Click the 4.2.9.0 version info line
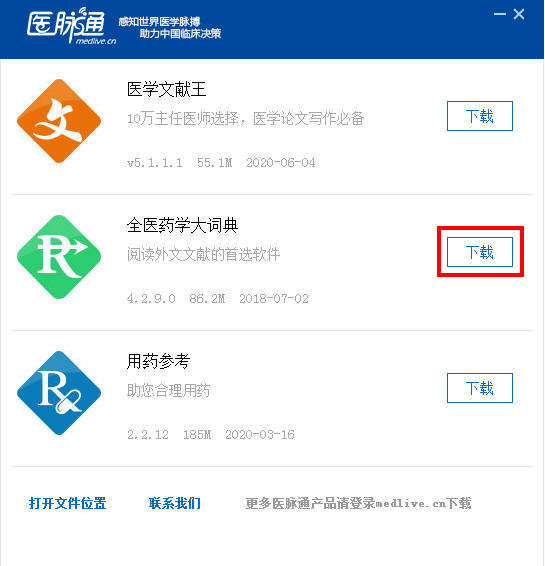The width and height of the screenshot is (545, 566). pyautogui.click(x=218, y=299)
